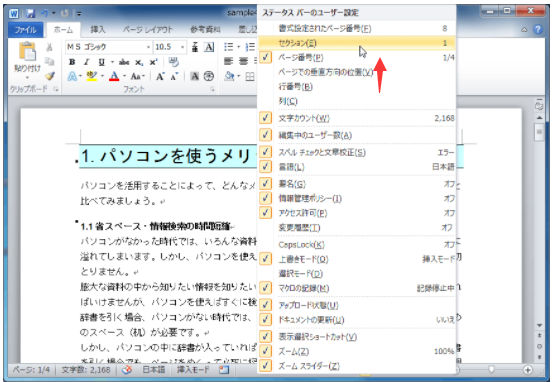Grow font size with large A icon
This screenshot has width=552, height=382.
pos(160,76)
